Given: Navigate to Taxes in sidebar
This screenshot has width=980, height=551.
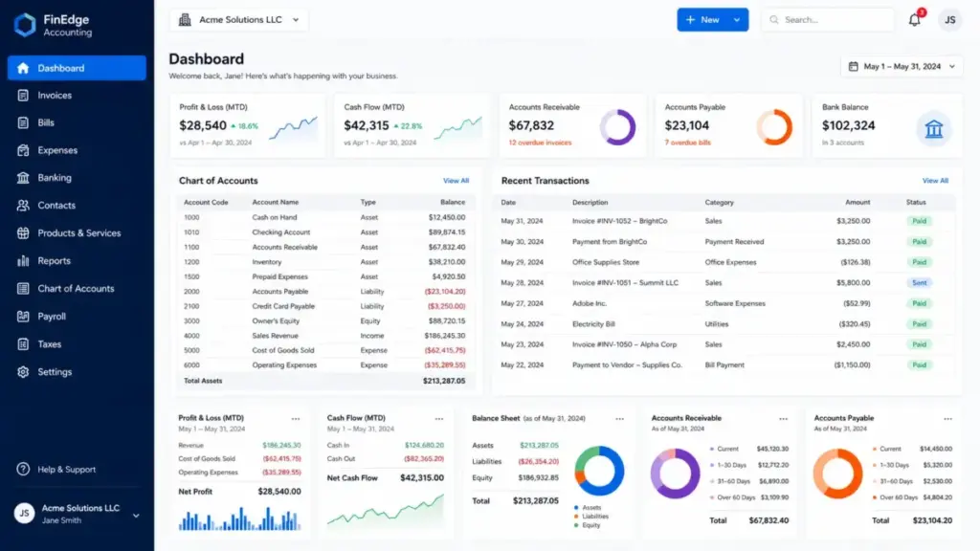Looking at the screenshot, I should click(x=77, y=344).
